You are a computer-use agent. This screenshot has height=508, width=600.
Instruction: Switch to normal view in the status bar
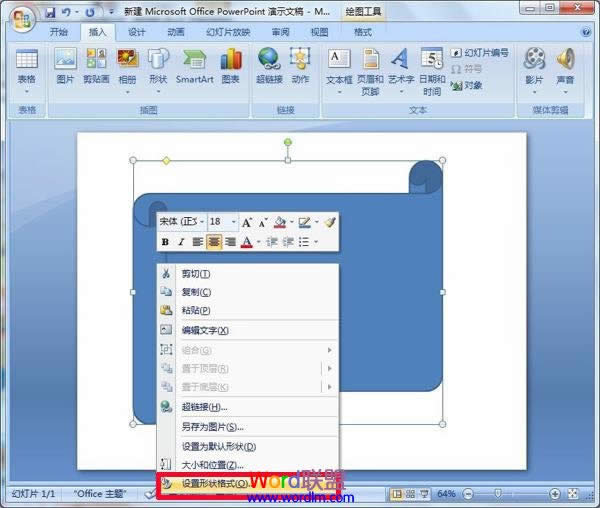tap(397, 494)
